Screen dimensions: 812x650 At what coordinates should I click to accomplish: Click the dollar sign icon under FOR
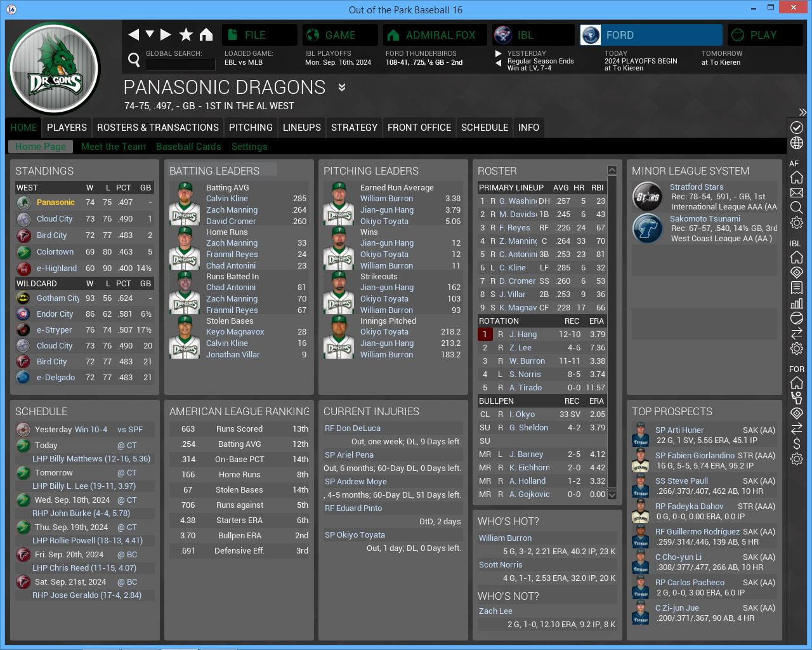coord(797,444)
